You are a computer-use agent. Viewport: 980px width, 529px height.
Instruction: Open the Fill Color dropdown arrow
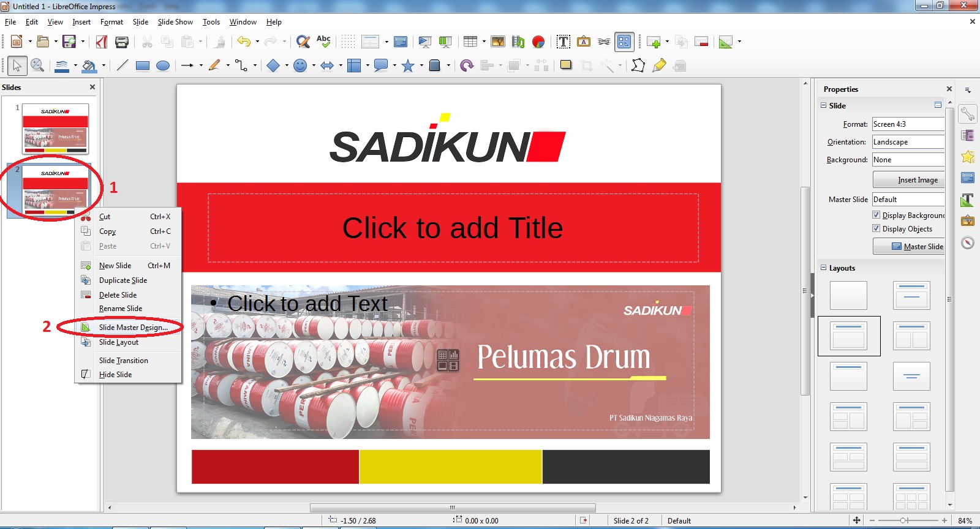pyautogui.click(x=104, y=66)
